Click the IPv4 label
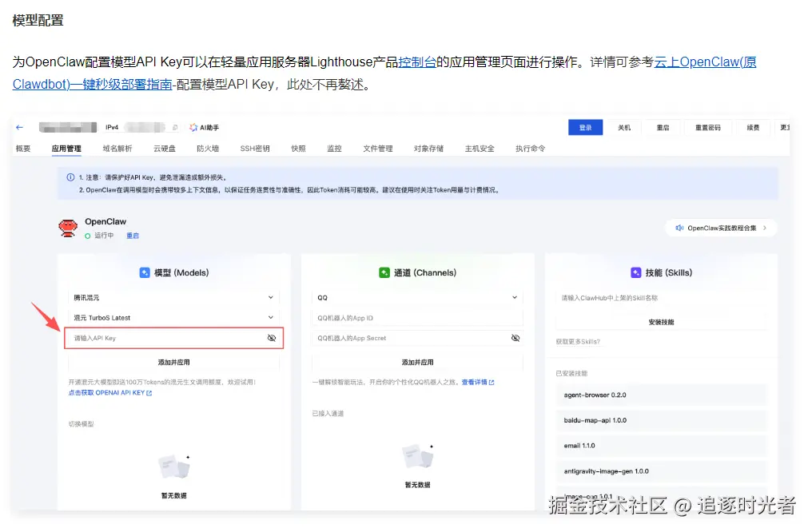The height and width of the screenshot is (532, 812). 112,127
